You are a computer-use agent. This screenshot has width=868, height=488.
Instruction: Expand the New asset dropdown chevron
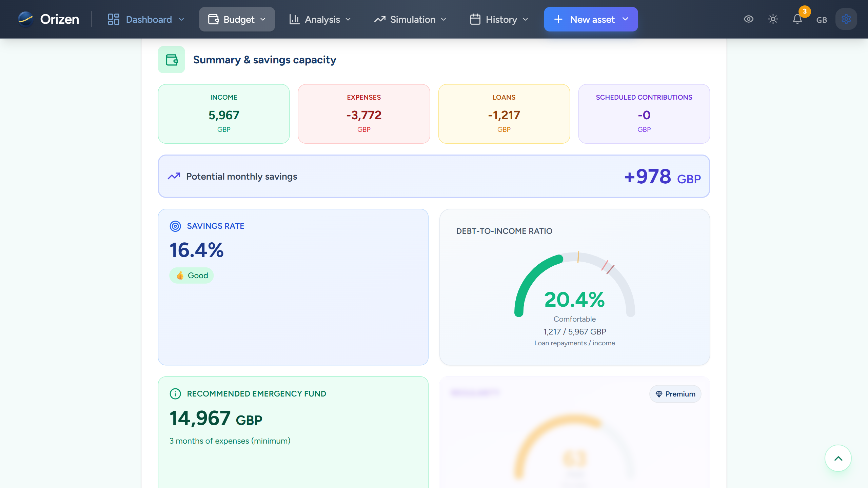coord(626,19)
